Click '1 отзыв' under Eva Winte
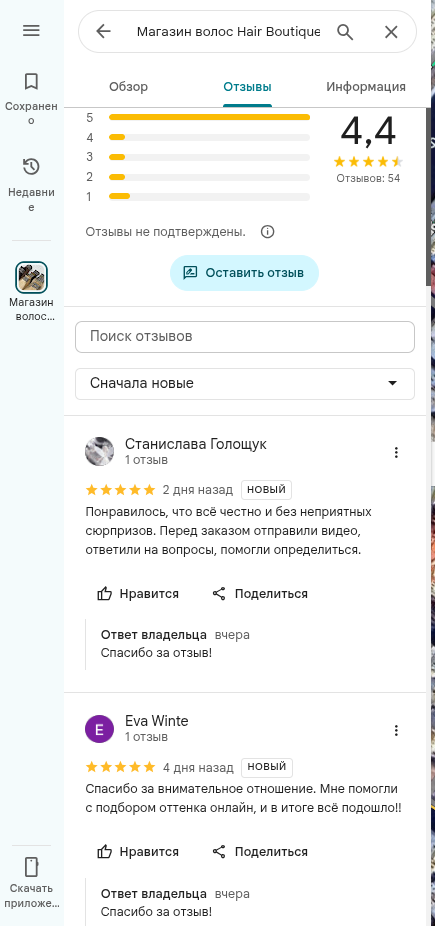This screenshot has width=435, height=926. point(146,737)
